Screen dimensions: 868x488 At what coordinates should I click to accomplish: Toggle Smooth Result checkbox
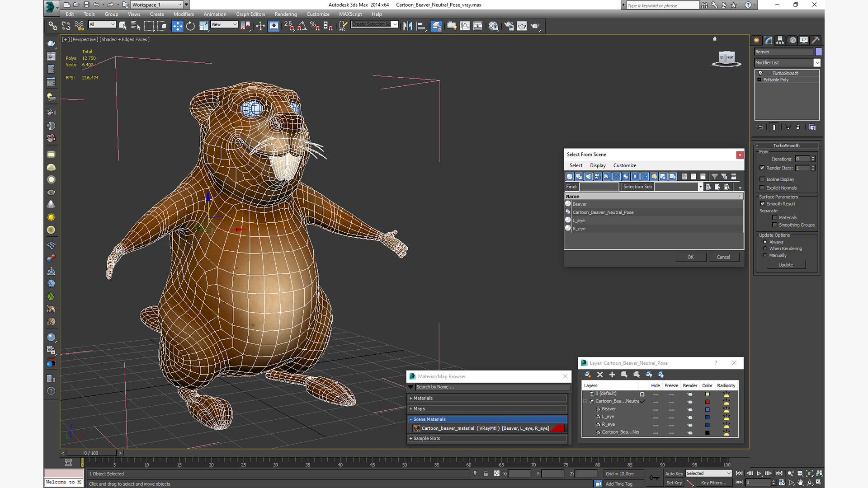[763, 204]
